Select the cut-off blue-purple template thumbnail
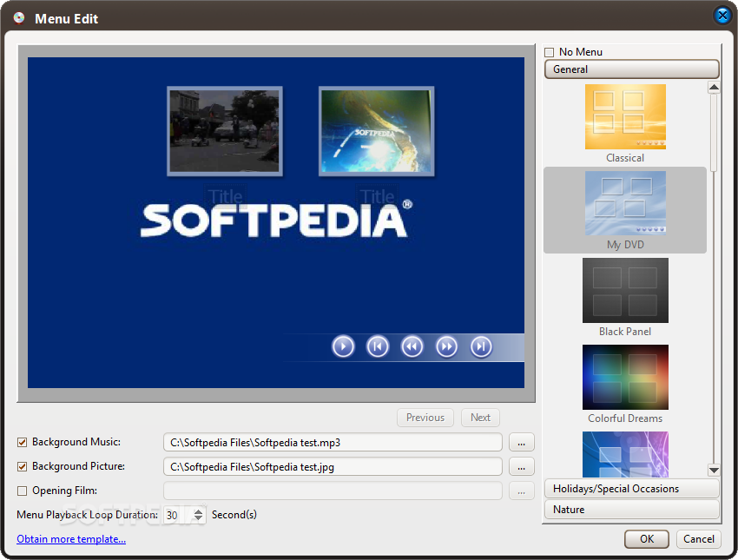Screen dimensions: 738x560 pos(625,455)
